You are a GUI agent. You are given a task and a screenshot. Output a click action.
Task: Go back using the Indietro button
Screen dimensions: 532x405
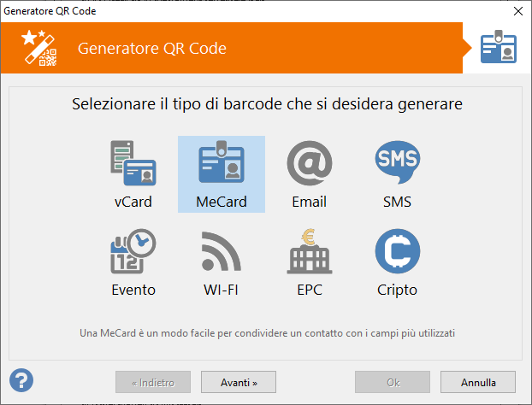coord(154,380)
